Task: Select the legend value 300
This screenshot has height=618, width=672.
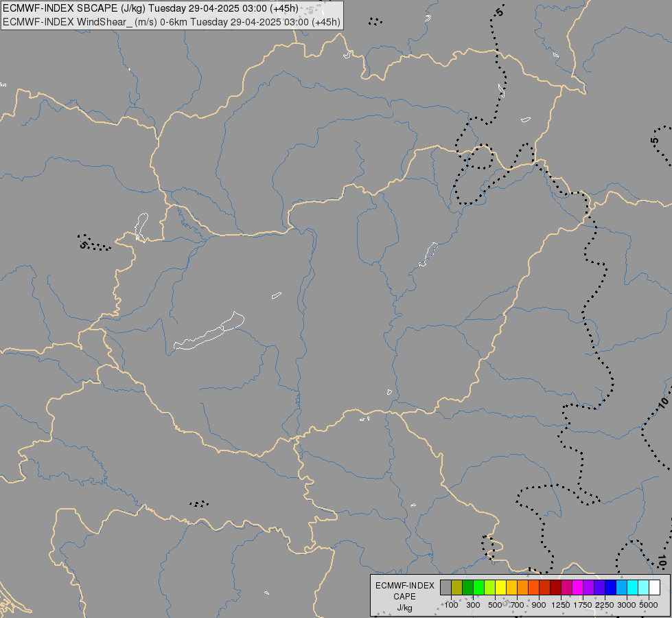Action: (x=473, y=605)
